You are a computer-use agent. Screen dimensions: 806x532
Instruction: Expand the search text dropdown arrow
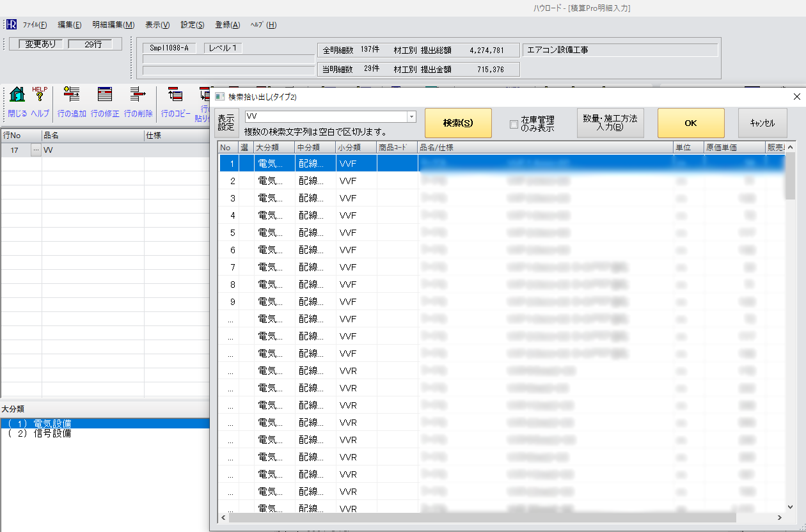pyautogui.click(x=411, y=116)
